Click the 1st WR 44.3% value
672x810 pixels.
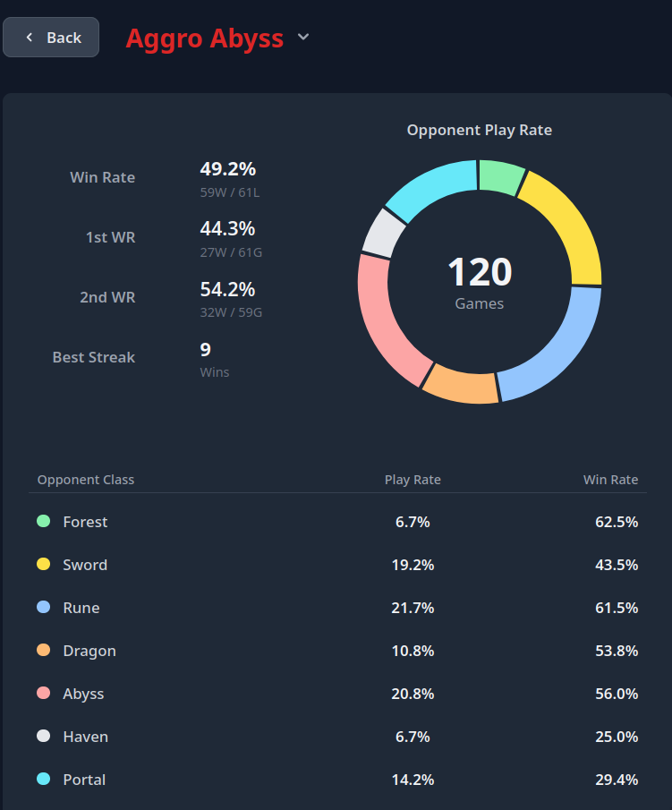[227, 228]
